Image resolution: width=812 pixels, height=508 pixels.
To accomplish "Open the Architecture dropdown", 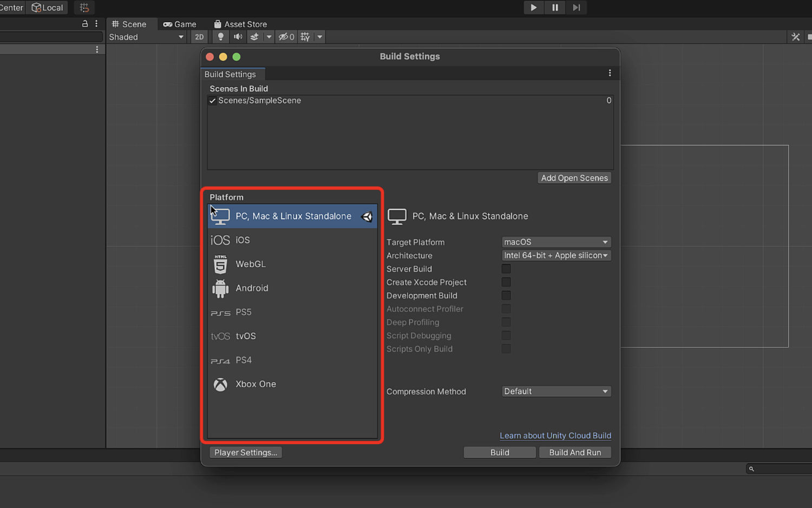I will 556,255.
